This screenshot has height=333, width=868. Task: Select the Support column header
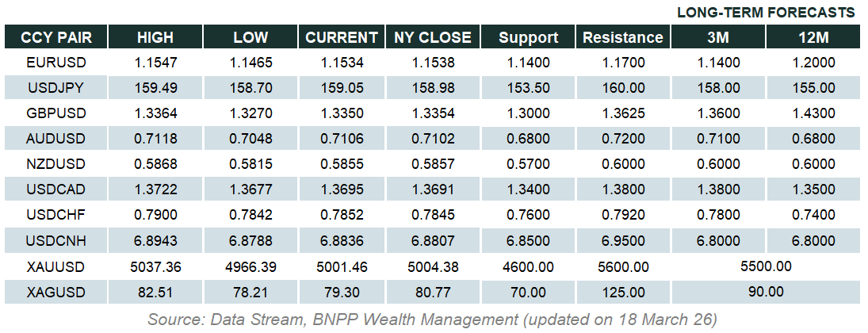(x=529, y=37)
